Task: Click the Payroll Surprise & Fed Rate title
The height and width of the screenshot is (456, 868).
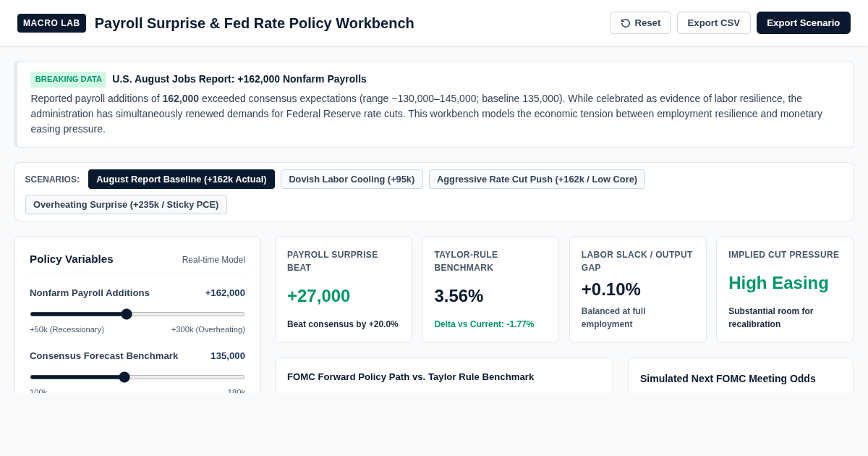Action: (x=255, y=23)
